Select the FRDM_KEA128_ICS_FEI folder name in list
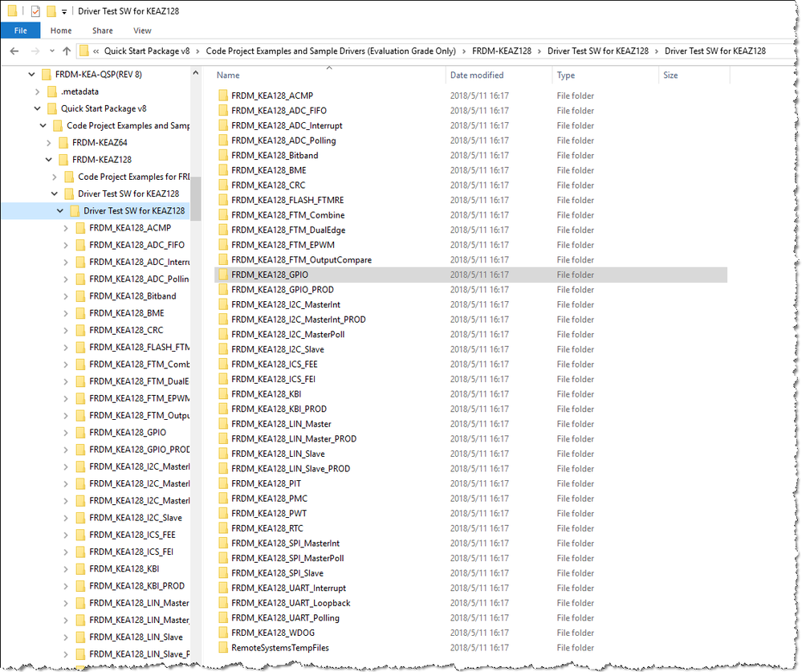Image resolution: width=802 pixels, height=672 pixels. click(x=273, y=379)
